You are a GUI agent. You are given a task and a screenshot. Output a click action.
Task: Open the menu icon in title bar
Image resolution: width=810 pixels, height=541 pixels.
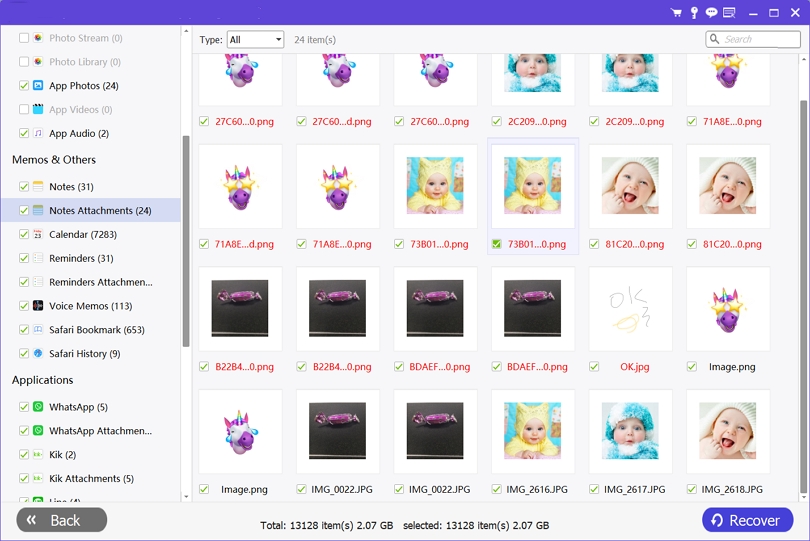pyautogui.click(x=729, y=13)
